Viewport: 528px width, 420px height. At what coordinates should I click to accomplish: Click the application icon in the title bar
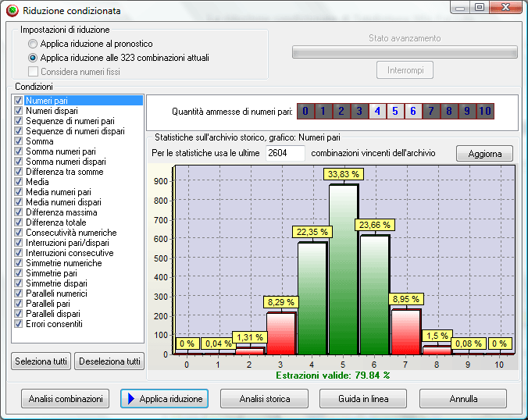(12, 11)
